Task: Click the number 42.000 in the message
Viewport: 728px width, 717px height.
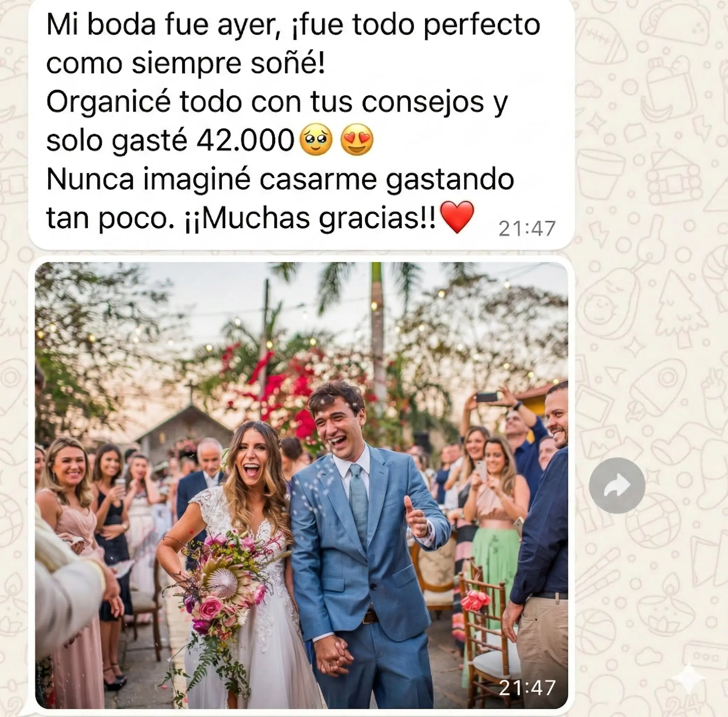Action: (x=245, y=140)
